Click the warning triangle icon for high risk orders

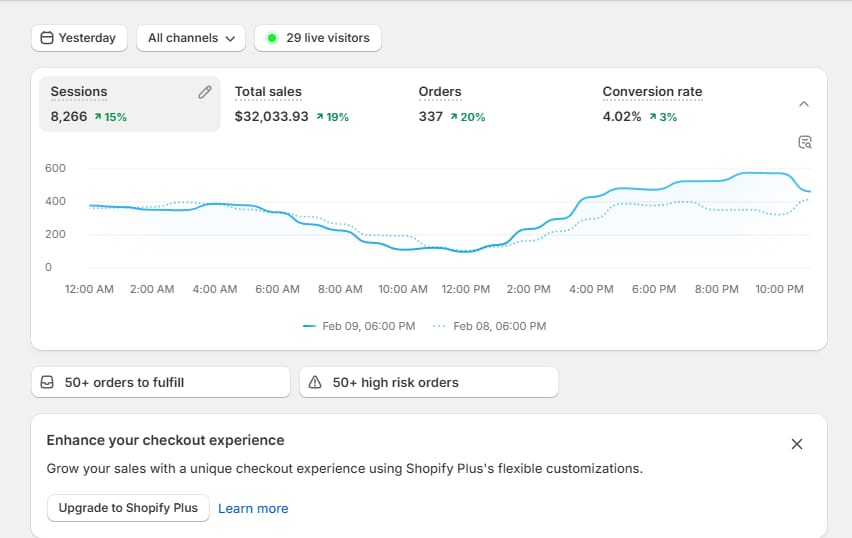point(315,382)
